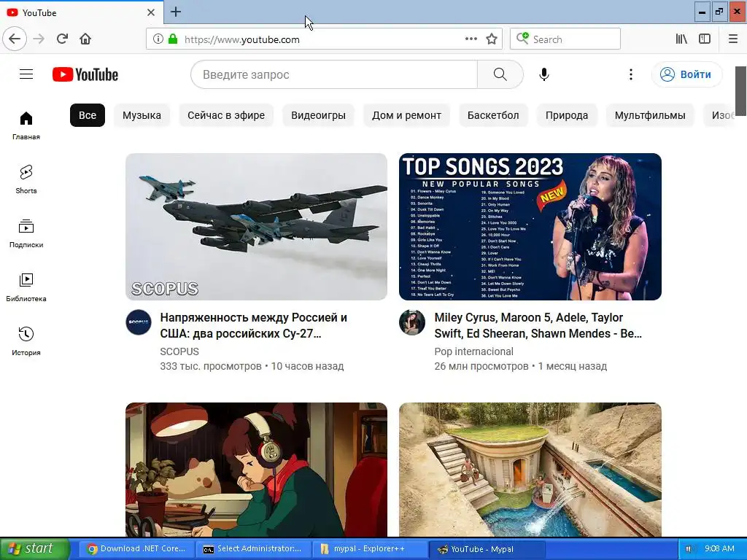
Task: Click the address bar URL field
Action: click(x=324, y=39)
